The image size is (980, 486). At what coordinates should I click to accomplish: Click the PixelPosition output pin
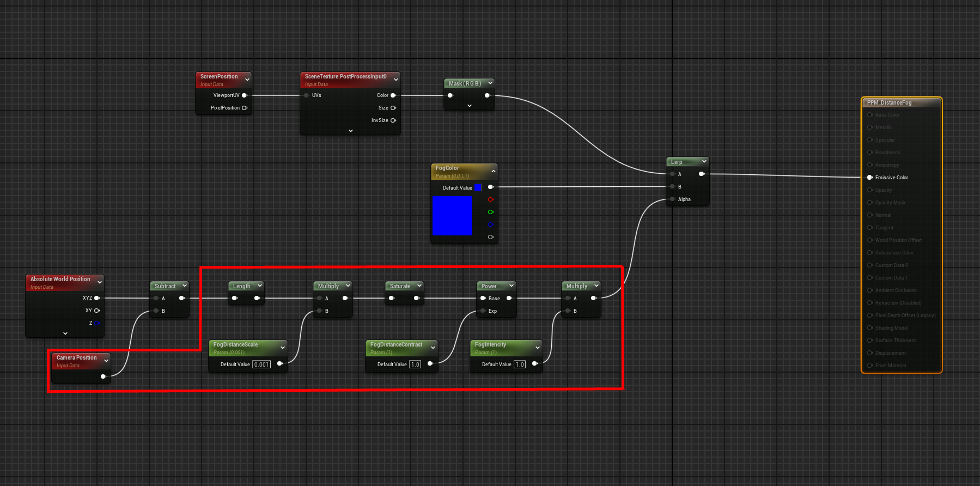click(245, 108)
